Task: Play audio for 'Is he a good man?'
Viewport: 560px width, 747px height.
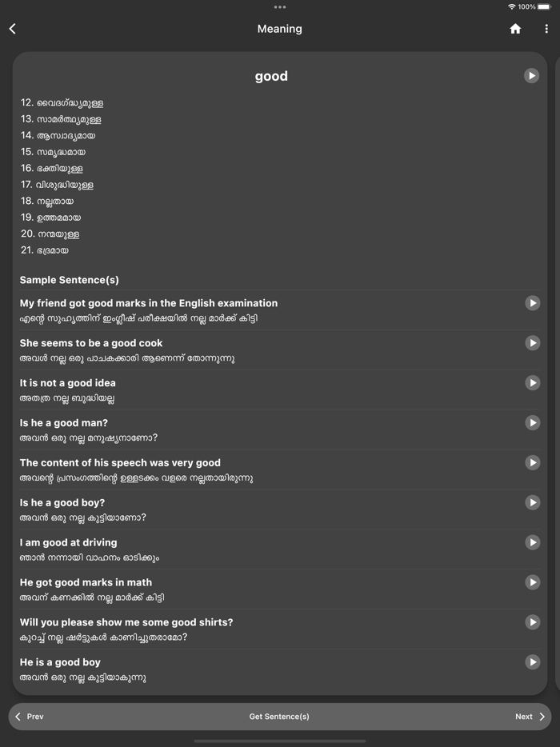Action: click(x=532, y=422)
